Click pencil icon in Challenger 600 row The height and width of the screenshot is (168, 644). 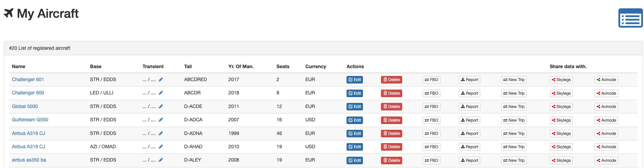(x=161, y=93)
